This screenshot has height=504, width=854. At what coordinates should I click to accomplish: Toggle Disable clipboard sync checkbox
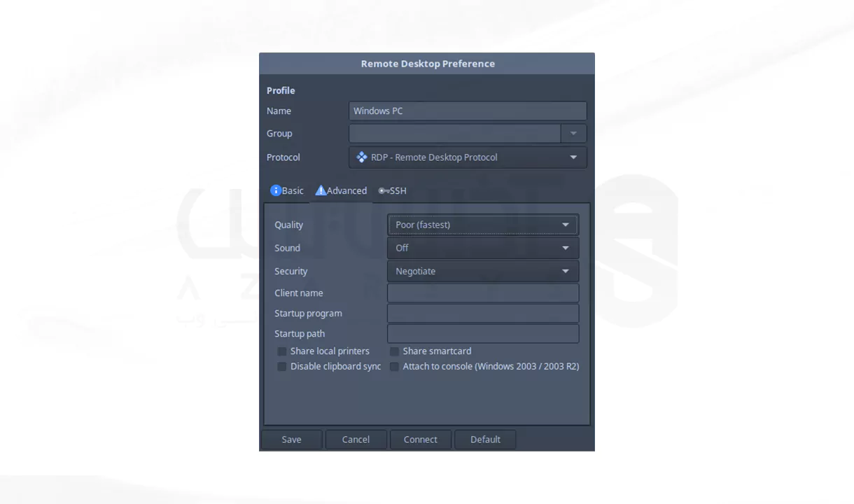282,367
